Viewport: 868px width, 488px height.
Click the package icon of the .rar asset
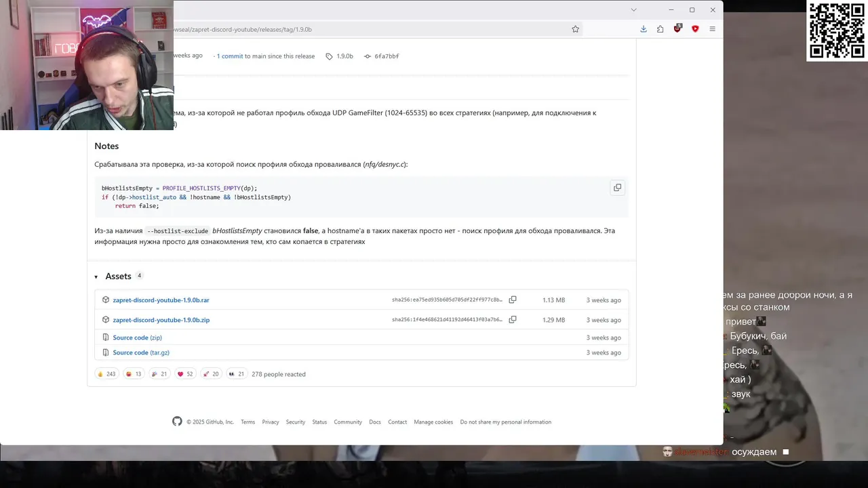tap(106, 300)
